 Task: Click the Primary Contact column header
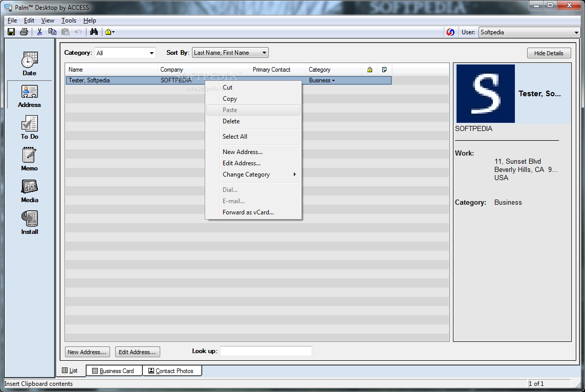277,70
